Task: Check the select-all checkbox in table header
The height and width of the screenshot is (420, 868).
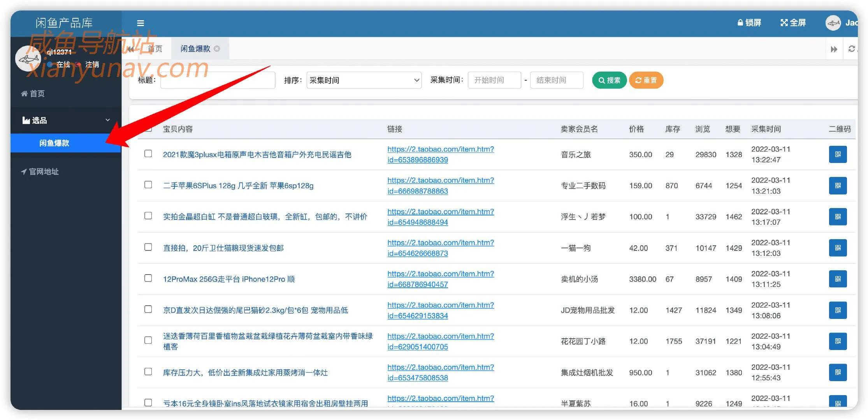Action: [x=148, y=128]
